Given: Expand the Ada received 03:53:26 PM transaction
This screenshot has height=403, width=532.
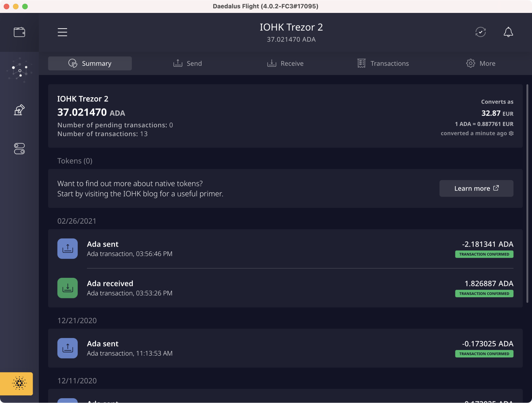Looking at the screenshot, I should pyautogui.click(x=285, y=288).
